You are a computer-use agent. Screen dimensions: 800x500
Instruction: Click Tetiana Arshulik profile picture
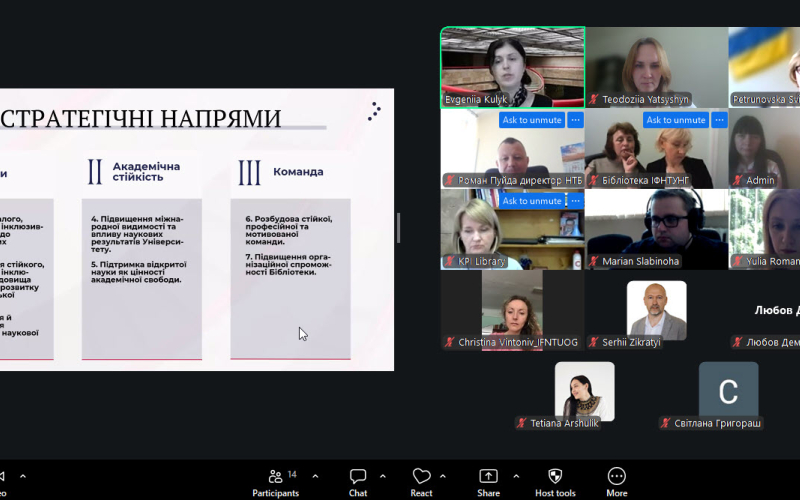[585, 391]
